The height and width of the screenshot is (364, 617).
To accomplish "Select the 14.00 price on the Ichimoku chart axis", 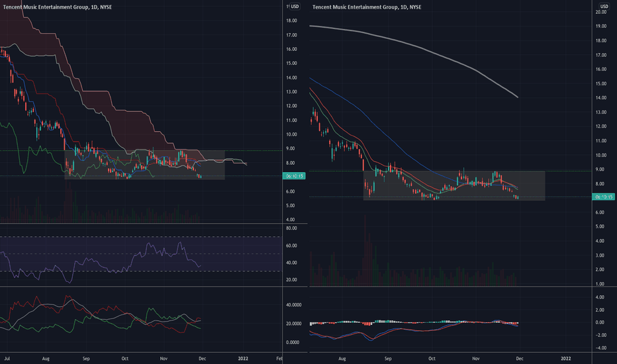I will (291, 77).
